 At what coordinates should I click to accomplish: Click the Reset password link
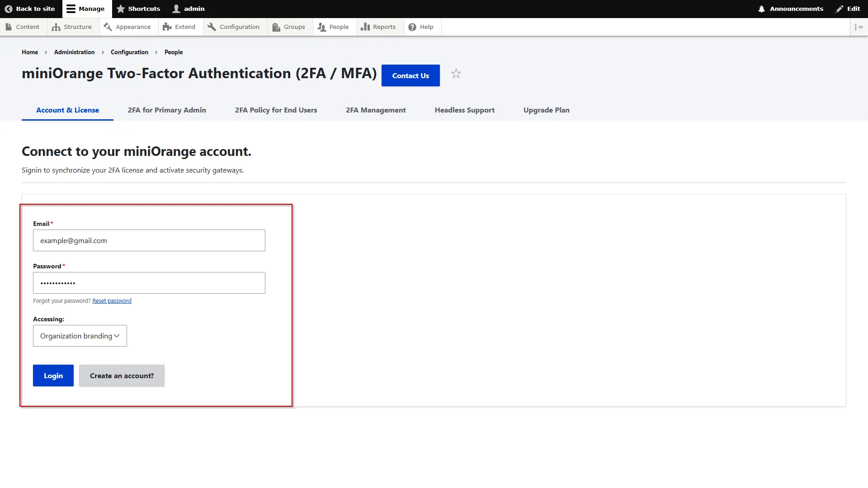tap(112, 301)
